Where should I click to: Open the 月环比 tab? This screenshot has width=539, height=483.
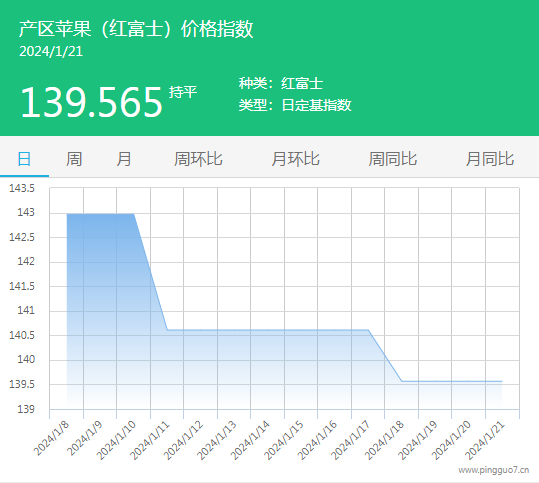[295, 159]
